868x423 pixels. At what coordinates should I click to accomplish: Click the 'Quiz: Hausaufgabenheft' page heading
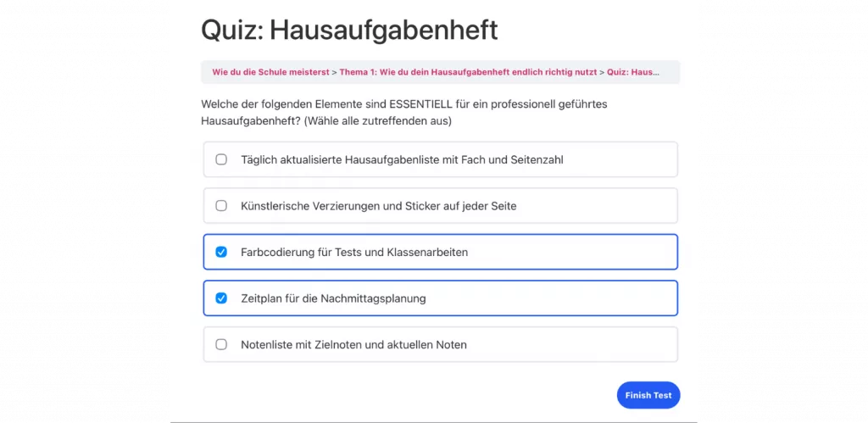[x=348, y=30]
